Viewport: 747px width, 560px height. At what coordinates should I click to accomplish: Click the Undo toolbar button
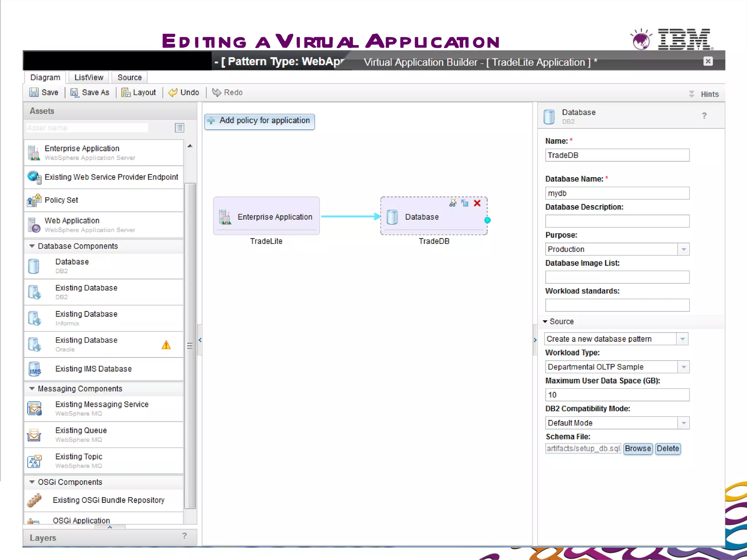click(183, 92)
